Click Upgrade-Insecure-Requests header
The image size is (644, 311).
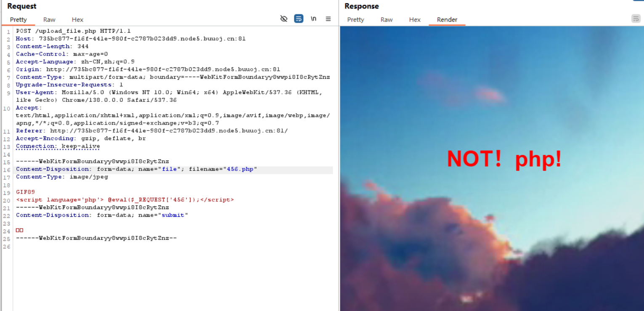(69, 85)
